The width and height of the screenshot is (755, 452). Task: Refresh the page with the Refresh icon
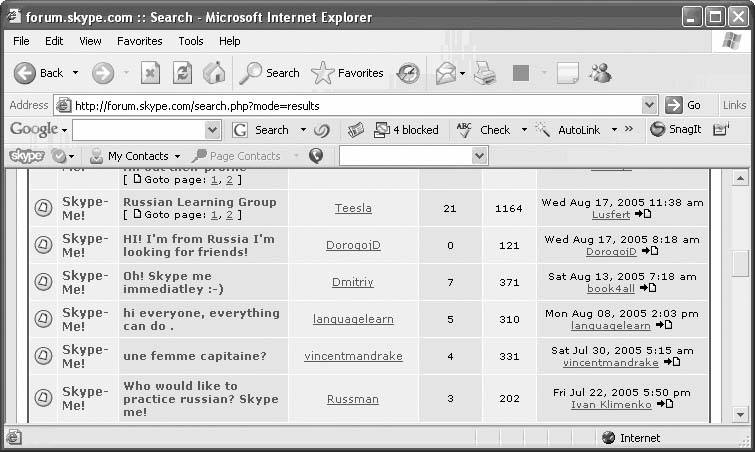pos(182,73)
